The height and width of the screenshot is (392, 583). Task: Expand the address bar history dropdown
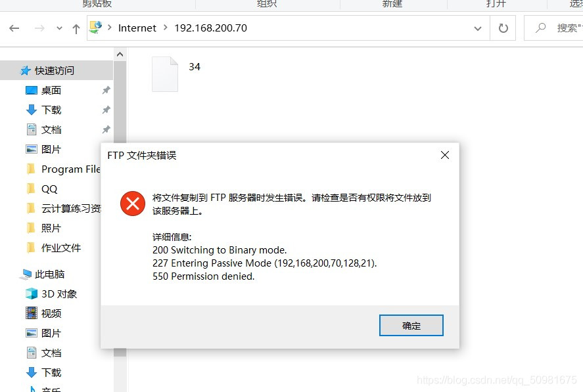point(478,28)
